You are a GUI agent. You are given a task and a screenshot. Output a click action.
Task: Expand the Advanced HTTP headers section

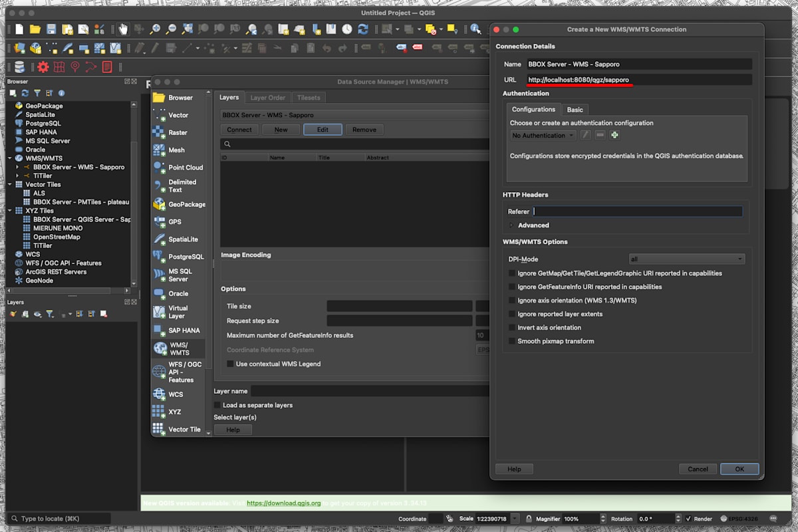click(511, 225)
